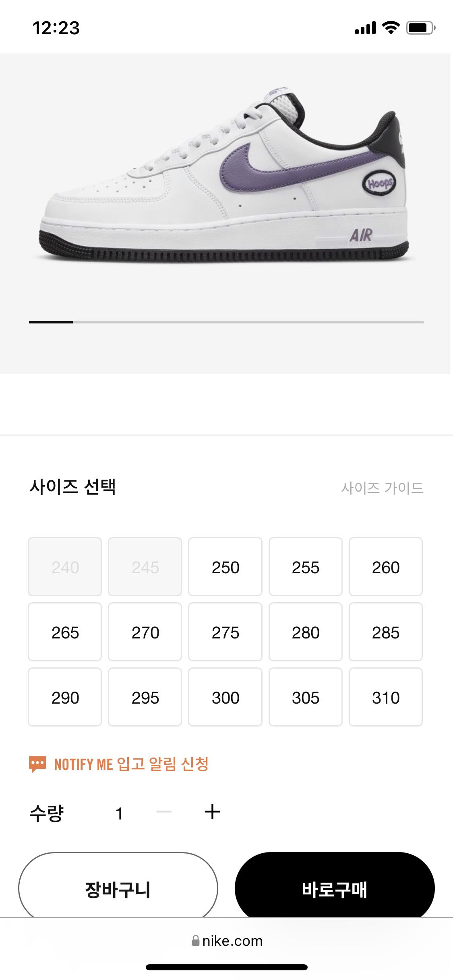Tap the orange notify me speech bubble icon

(x=37, y=764)
